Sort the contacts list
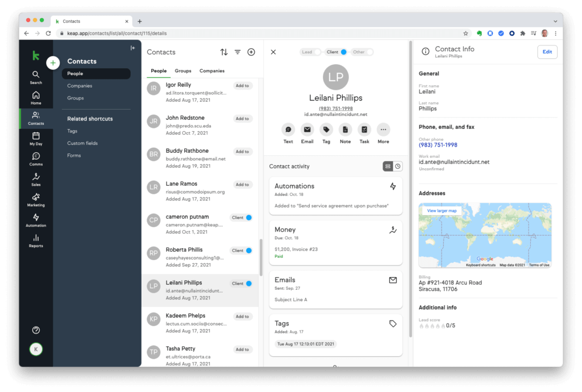Image resolution: width=582 pixels, height=392 pixels. 224,52
